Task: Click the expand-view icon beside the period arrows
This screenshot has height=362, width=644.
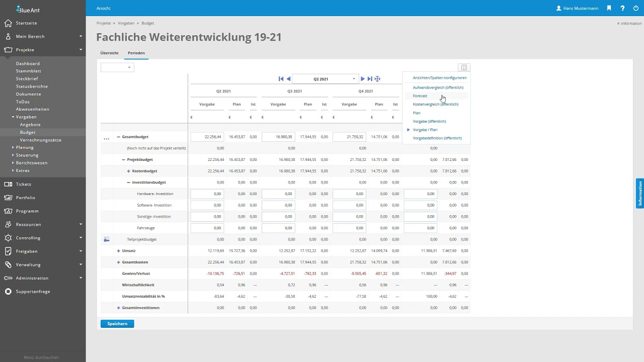Action: coord(377,79)
